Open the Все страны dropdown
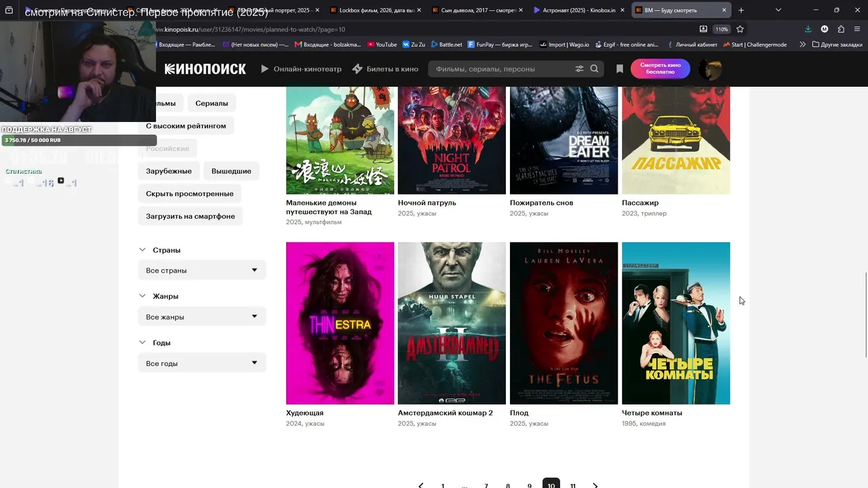Screen dimensions: 868x488 pos(202,270)
